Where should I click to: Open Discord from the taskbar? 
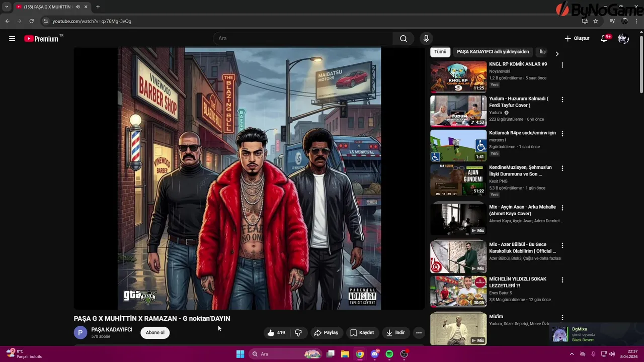click(x=374, y=354)
